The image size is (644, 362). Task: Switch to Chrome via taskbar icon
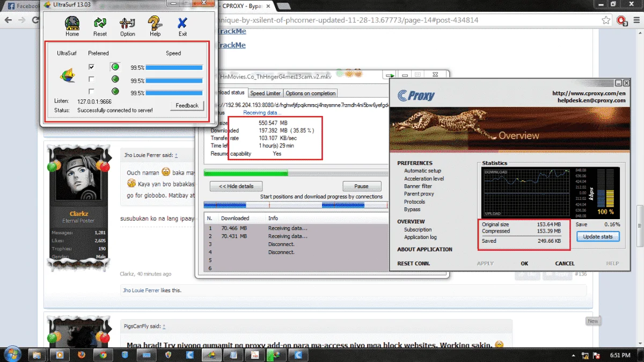[x=103, y=354]
